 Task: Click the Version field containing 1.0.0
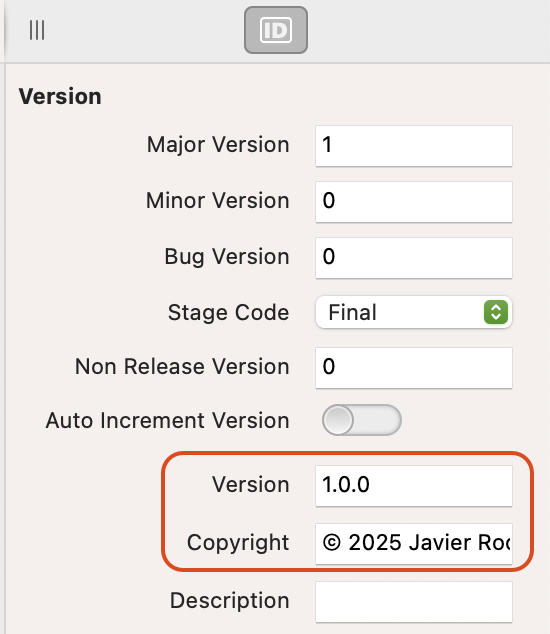click(414, 486)
